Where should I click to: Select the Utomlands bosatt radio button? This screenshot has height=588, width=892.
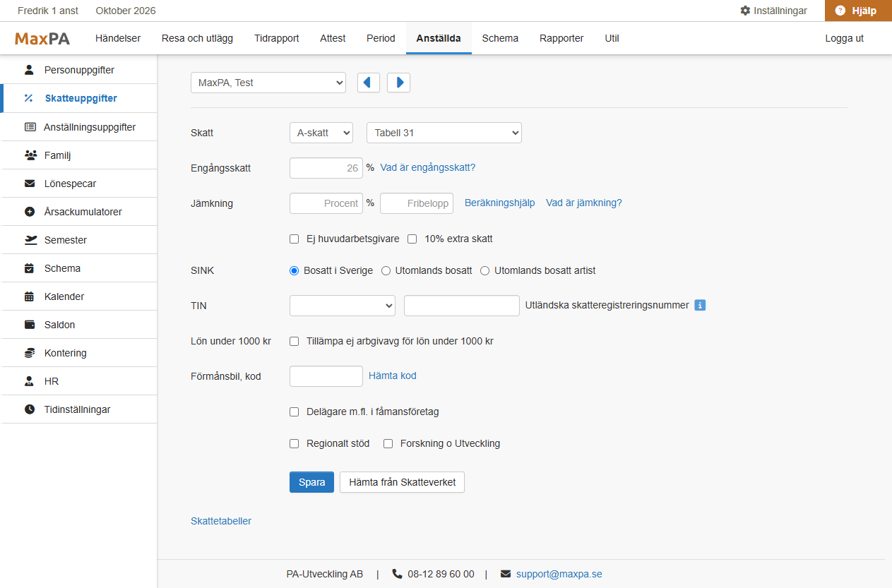386,271
